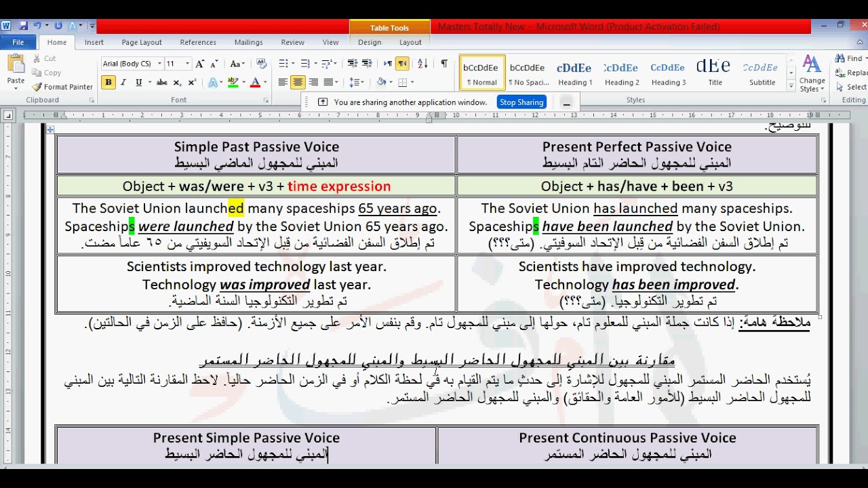Click the 'Technology was improved last year.' text
The width and height of the screenshot is (868, 488).
[x=256, y=285]
